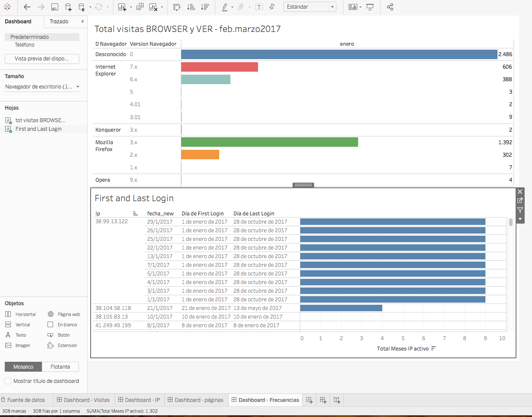
Task: Toggle mark labels with the T icon
Action: (259, 7)
